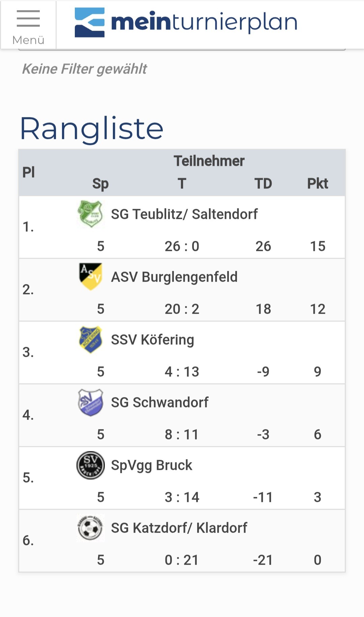Click the SpVgg Bruck club crest

[90, 465]
